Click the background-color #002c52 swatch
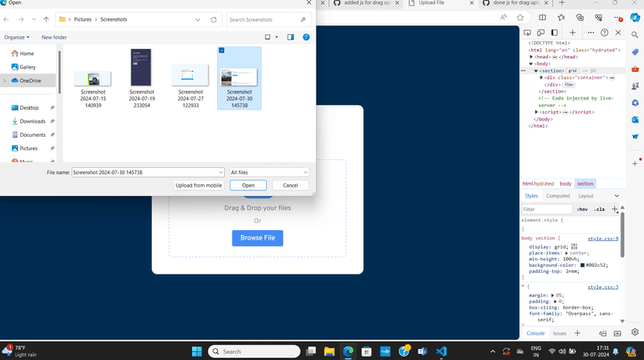This screenshot has width=644, height=360. (x=582, y=265)
